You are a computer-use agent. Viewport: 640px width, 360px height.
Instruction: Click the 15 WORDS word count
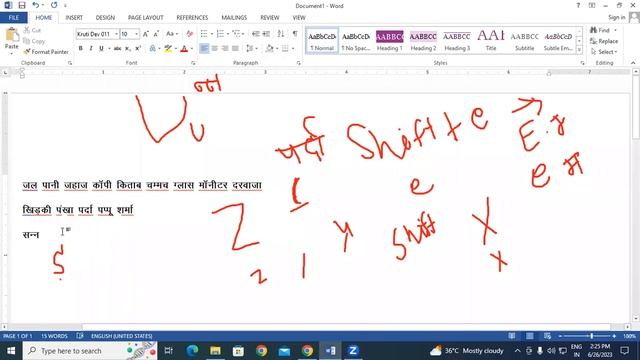tap(54, 336)
